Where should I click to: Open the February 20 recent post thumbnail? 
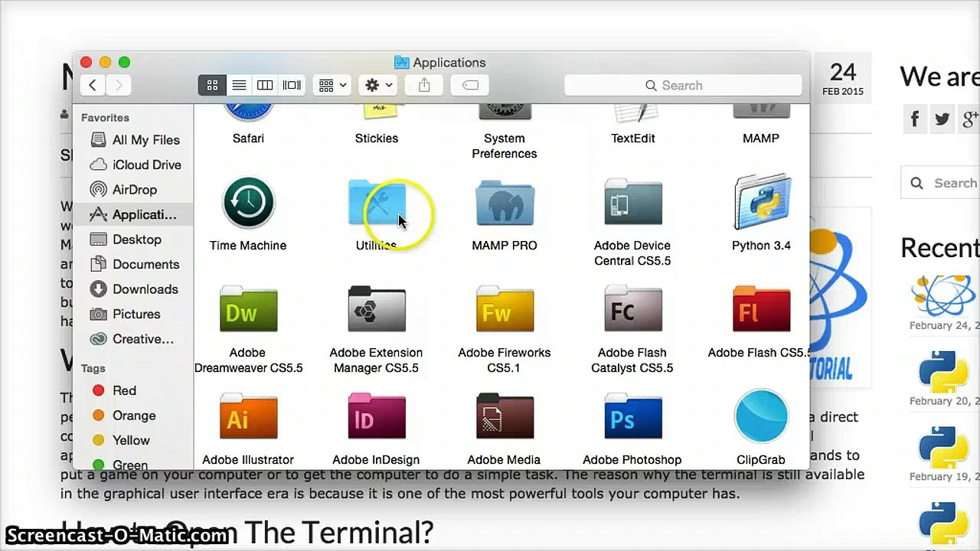click(944, 371)
